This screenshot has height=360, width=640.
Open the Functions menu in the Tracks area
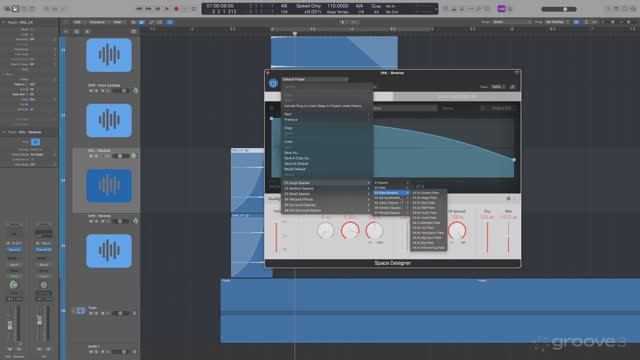[x=97, y=22]
